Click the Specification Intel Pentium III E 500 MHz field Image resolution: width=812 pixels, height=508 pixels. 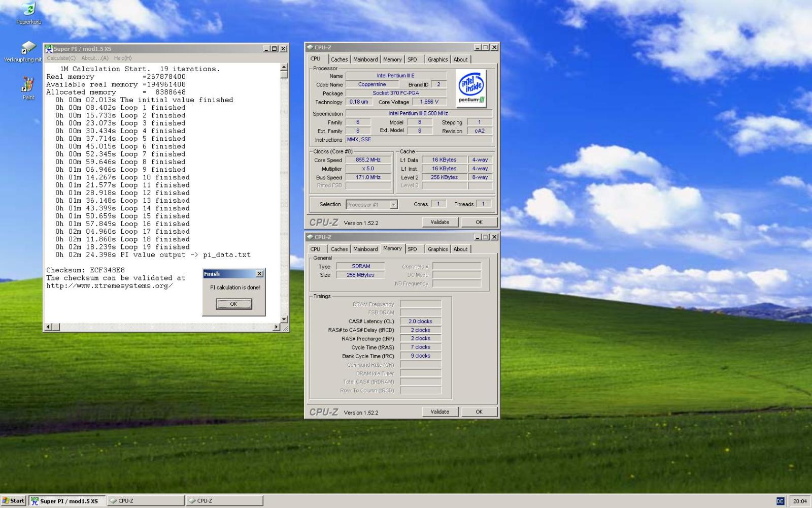point(419,113)
